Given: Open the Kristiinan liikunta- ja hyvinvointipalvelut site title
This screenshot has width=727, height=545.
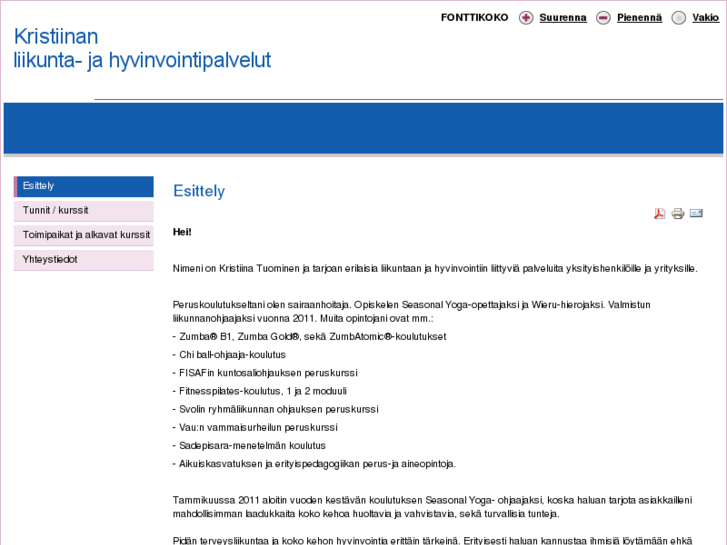Looking at the screenshot, I should (x=142, y=48).
